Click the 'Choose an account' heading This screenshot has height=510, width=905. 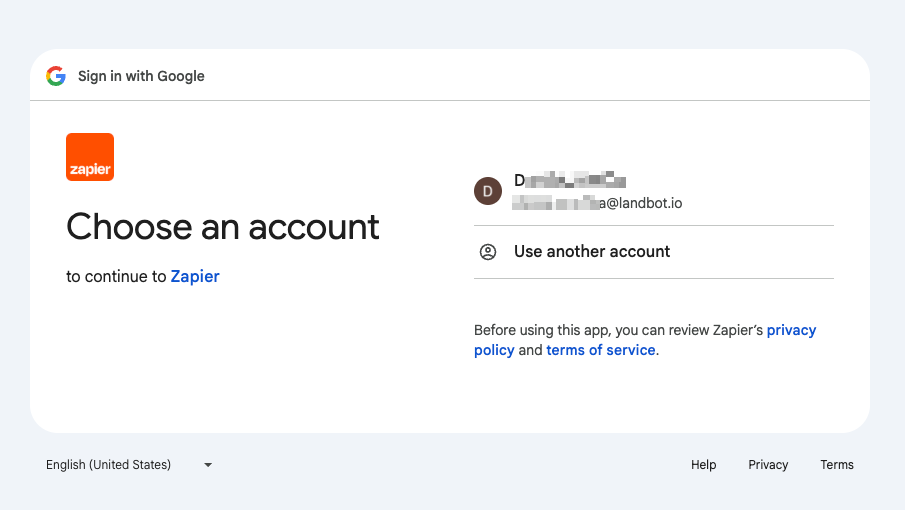click(x=223, y=227)
